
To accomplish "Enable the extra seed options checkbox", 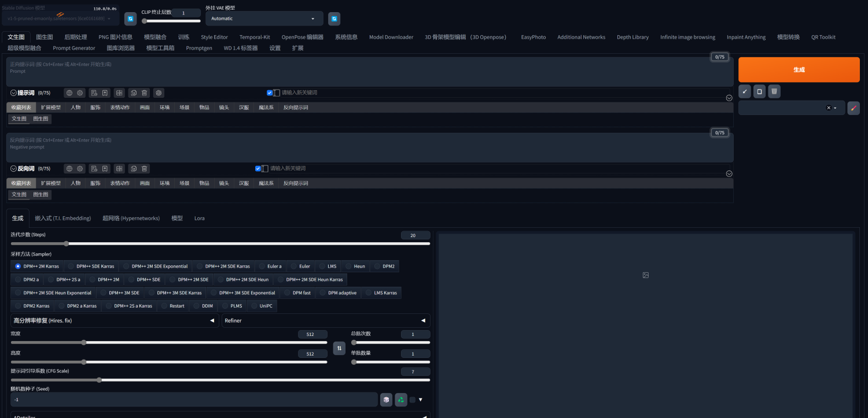I will [413, 399].
